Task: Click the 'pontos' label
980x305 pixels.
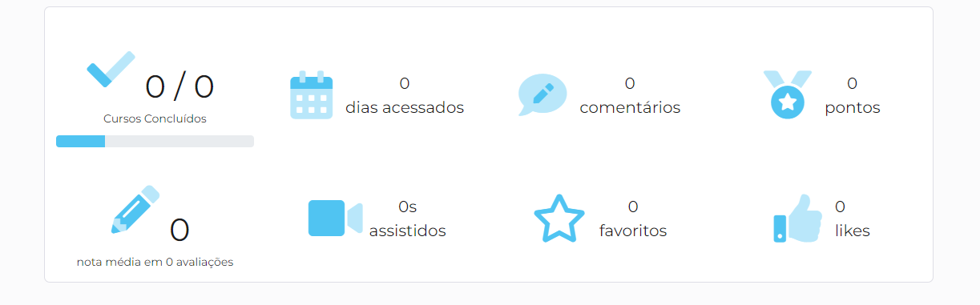Action: 853,108
